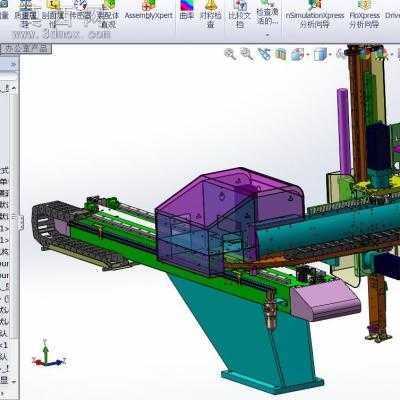The width and height of the screenshot is (400, 400).
Task: Click the Display Style cube icon
Action: (320, 54)
